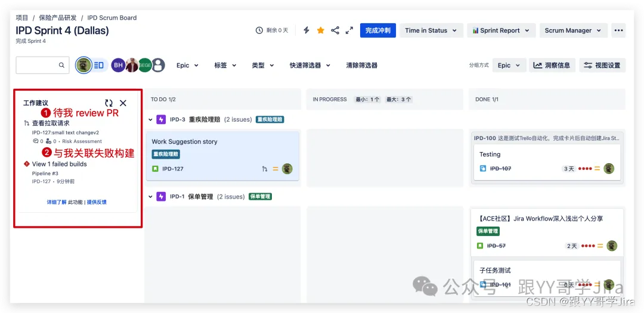Click the red failed build icon
644x313 pixels.
(27, 164)
